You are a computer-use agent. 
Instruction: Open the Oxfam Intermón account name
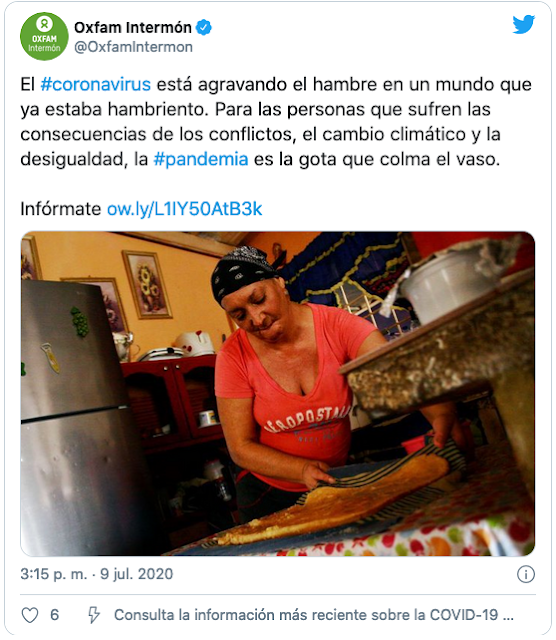133,28
